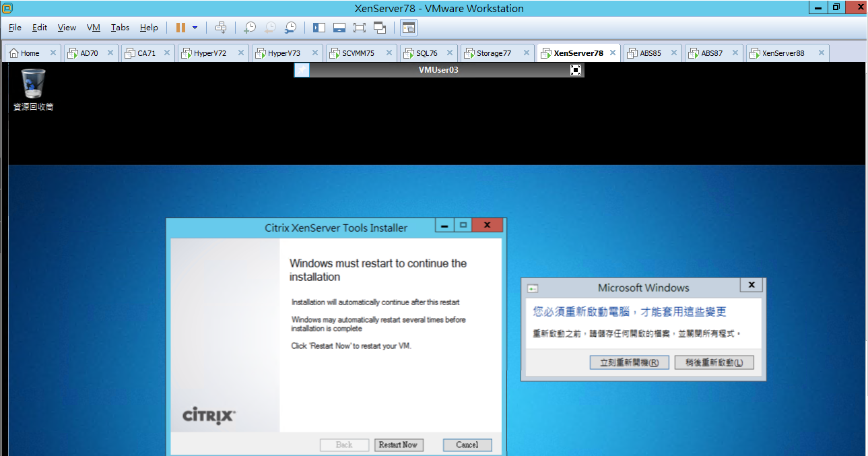868x456 pixels.
Task: Click the 'Windows must restart to continue' heading
Action: click(378, 270)
